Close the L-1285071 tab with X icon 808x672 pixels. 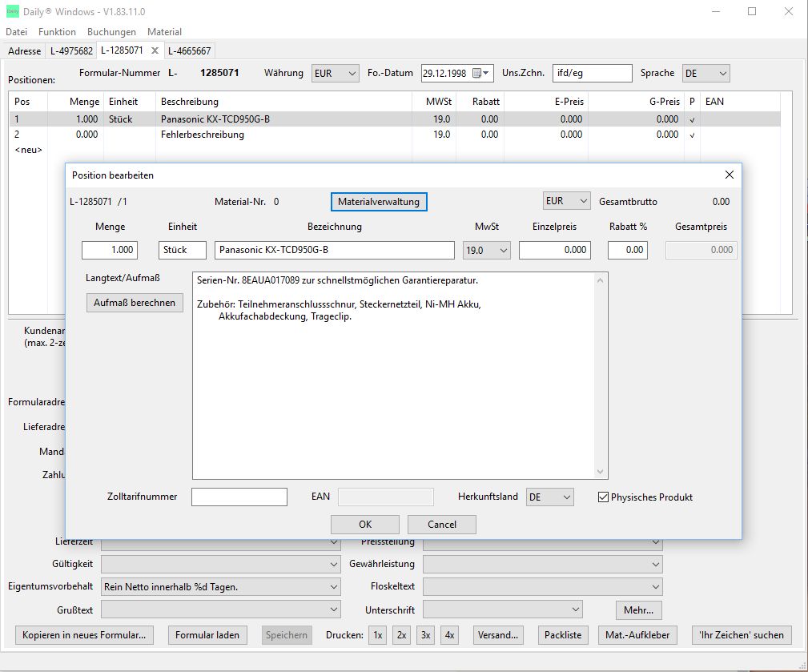tap(155, 50)
